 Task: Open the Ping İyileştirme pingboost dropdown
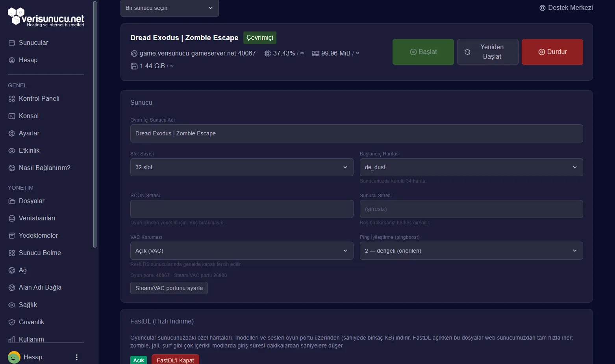coord(471,251)
